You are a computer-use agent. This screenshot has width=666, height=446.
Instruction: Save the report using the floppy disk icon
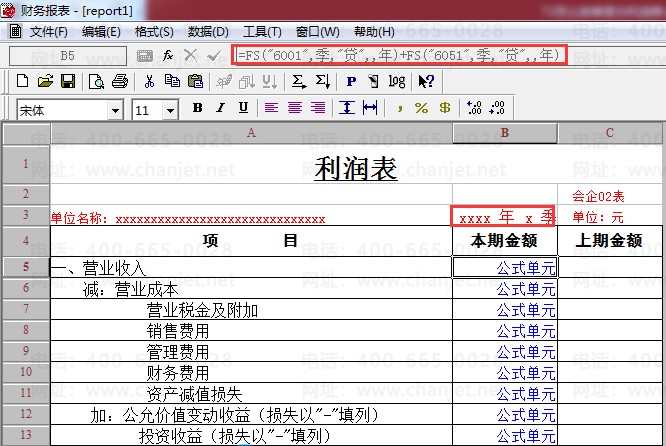68,81
